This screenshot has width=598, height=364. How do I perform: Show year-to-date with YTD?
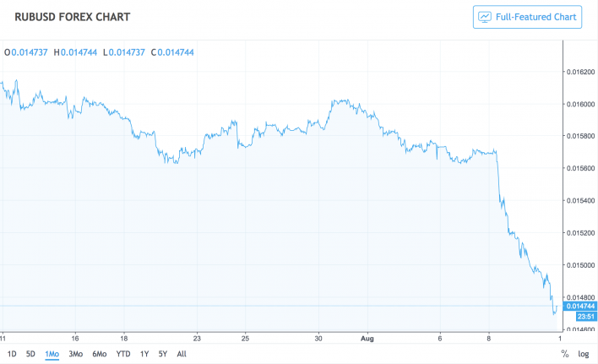[x=122, y=354]
